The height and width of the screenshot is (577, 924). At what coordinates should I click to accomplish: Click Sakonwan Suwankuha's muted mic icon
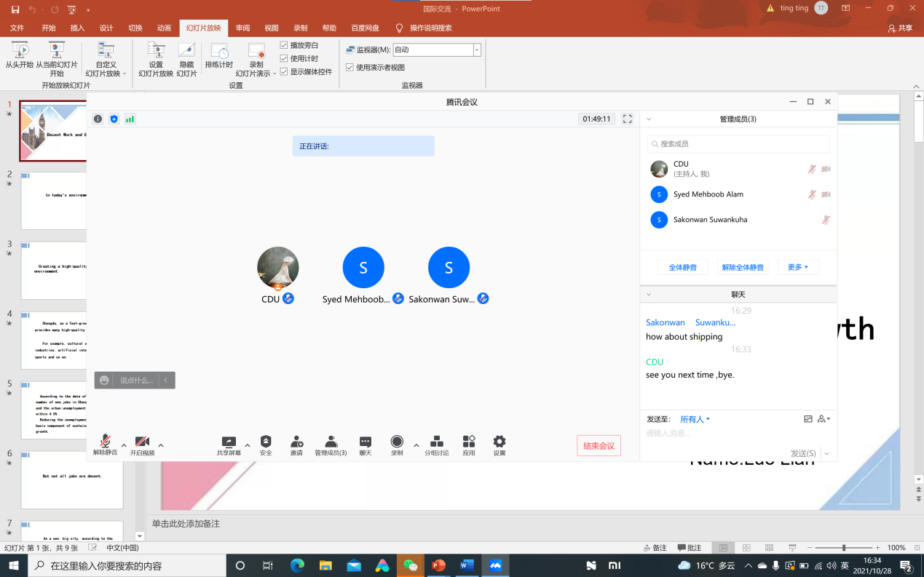tap(826, 220)
